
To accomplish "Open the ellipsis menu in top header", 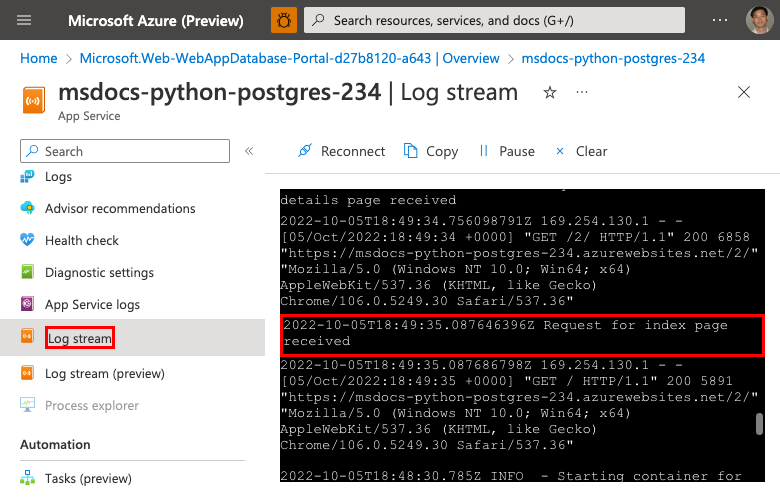I will pyautogui.click(x=720, y=20).
